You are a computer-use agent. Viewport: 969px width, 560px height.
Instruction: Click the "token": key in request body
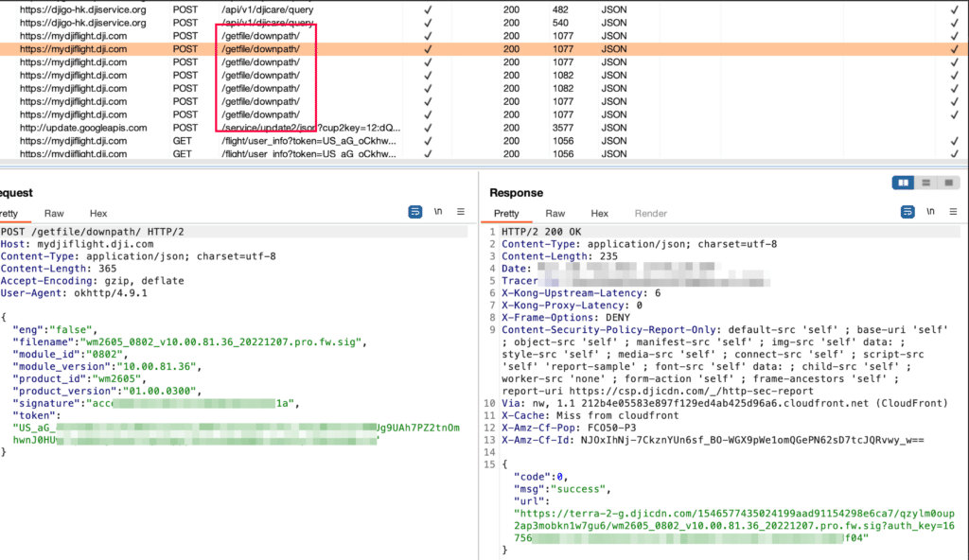[37, 415]
